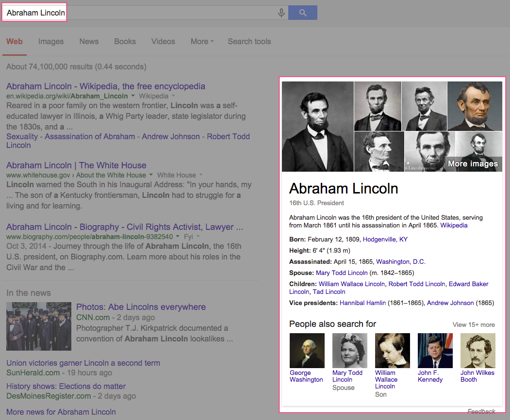Expand gray White House source dropdown
The width and height of the screenshot is (510, 420).
(201, 175)
